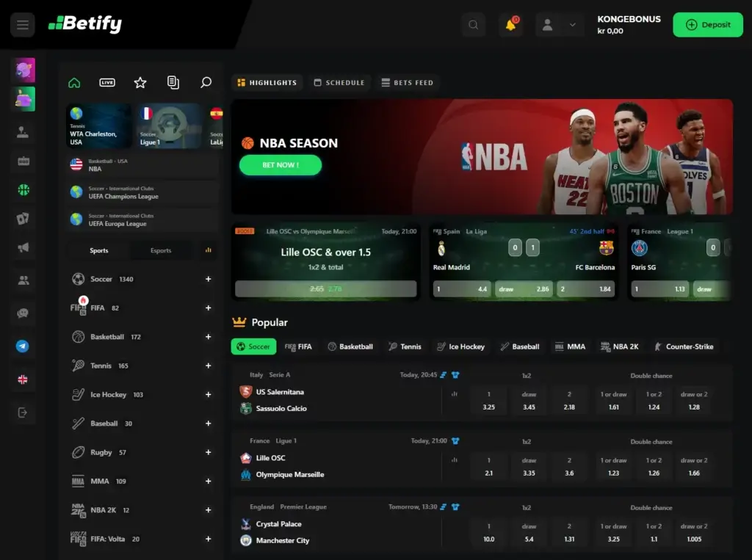This screenshot has height=560, width=752.
Task: Switch to Esports tab
Action: [161, 250]
